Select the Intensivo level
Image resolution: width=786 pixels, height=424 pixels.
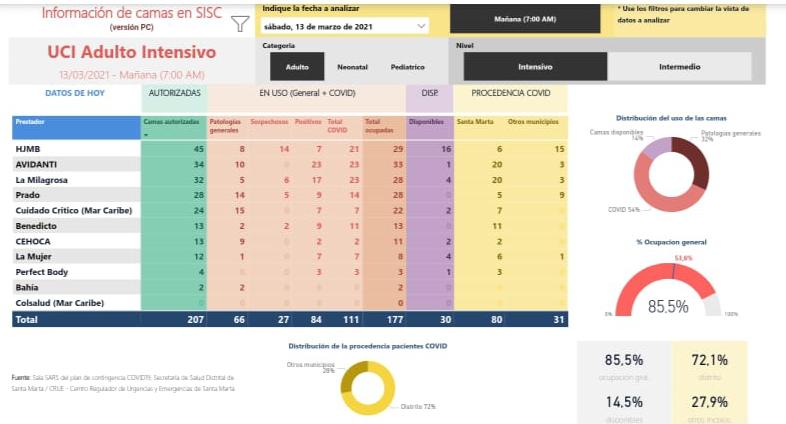534,67
